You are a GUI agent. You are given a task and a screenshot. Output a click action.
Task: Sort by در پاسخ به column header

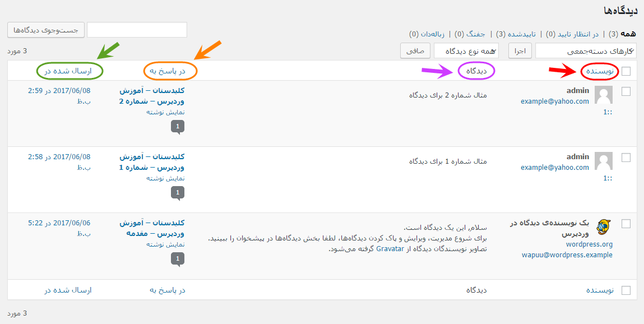click(167, 71)
